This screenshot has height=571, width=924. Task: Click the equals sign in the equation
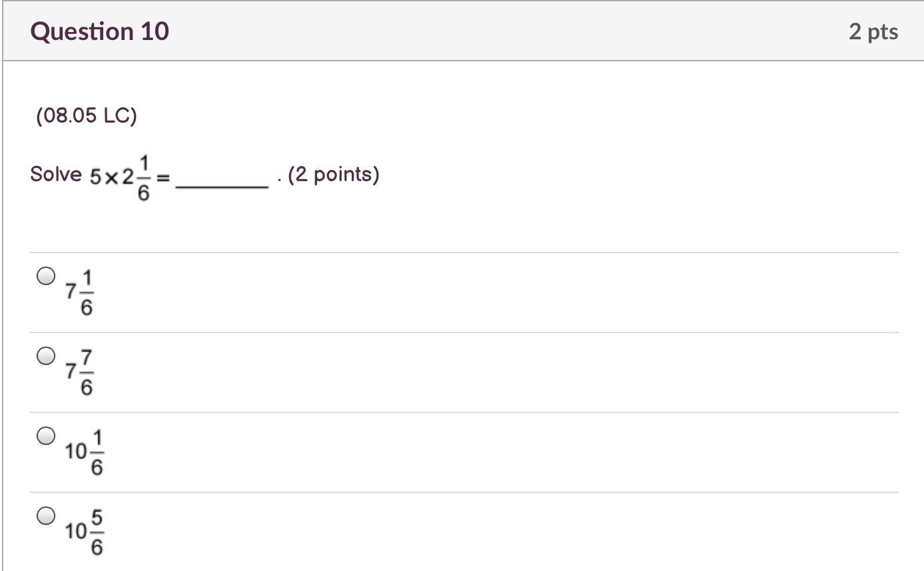point(163,178)
